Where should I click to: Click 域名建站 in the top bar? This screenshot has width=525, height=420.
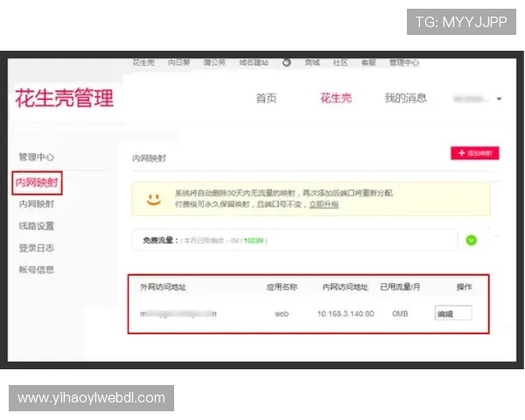click(254, 63)
